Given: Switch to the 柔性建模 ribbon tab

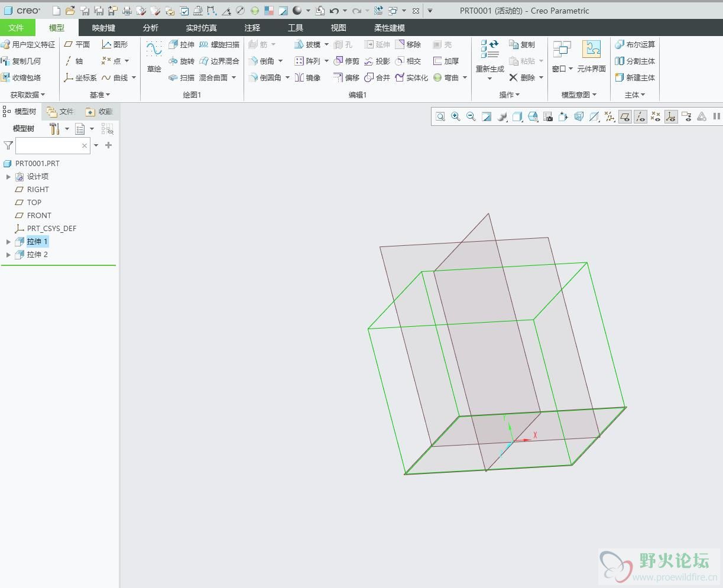Looking at the screenshot, I should click(390, 28).
